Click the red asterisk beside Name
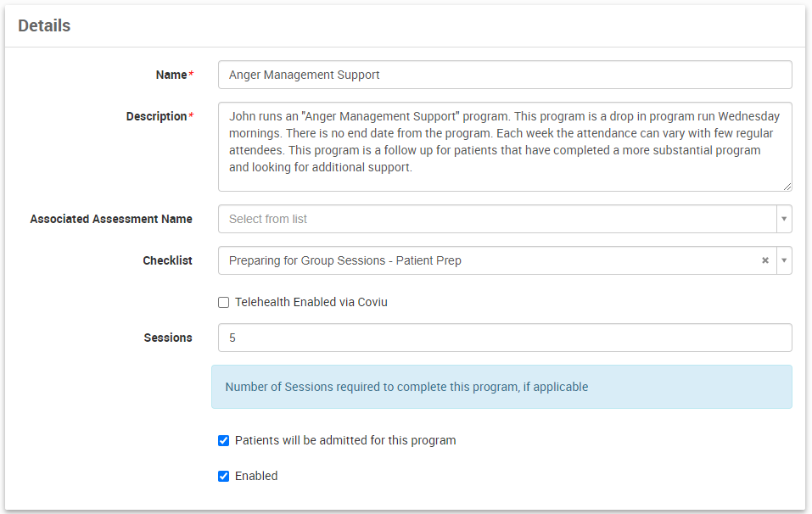812x514 pixels. tap(191, 75)
